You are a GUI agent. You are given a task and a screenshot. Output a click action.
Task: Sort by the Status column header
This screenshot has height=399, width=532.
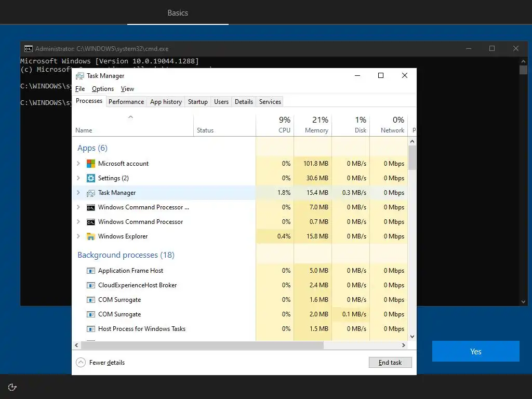tap(224, 125)
